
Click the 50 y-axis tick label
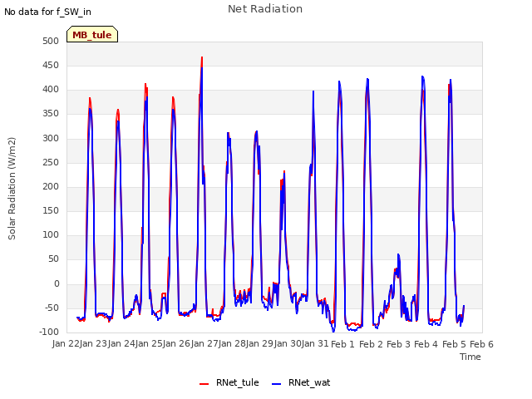point(53,259)
